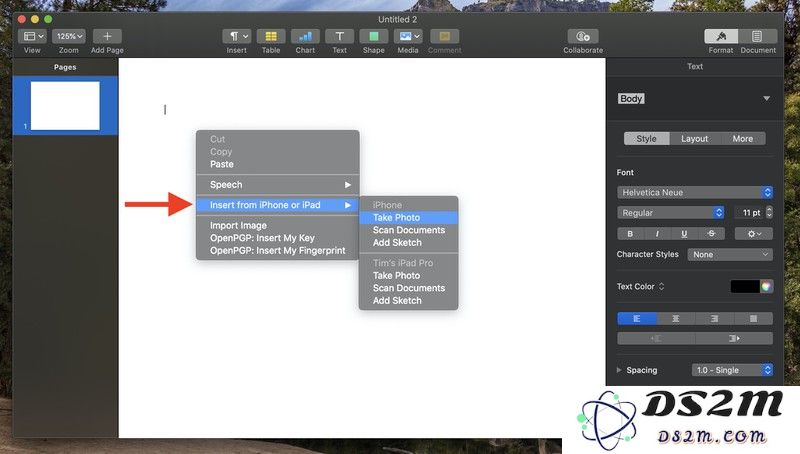Toggle italic formatting
This screenshot has width=800, height=454.
click(x=657, y=234)
